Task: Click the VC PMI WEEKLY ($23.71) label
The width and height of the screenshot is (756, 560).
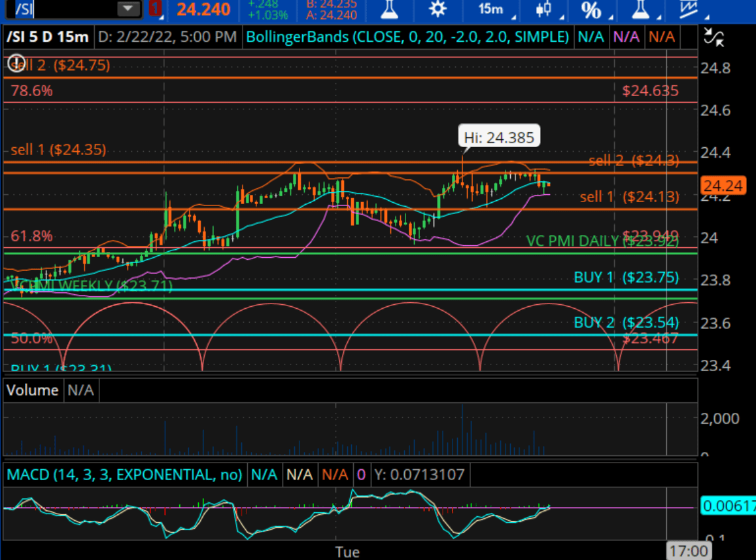Action: pyautogui.click(x=92, y=285)
